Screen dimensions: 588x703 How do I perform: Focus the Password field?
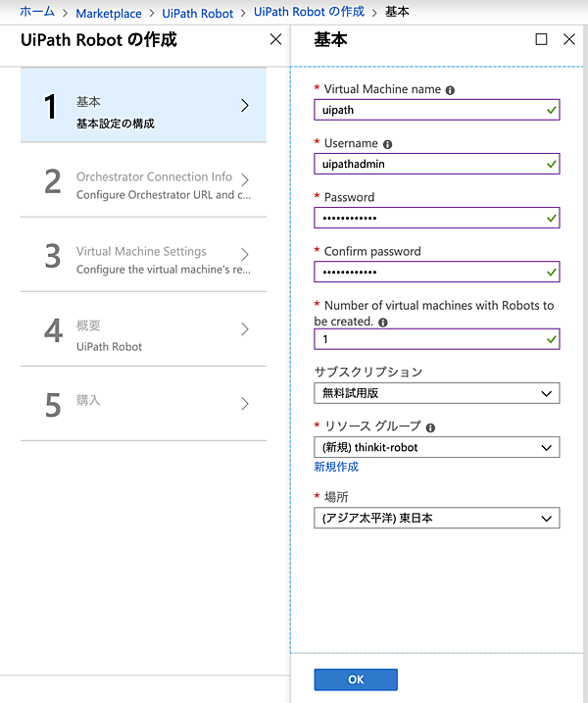coord(436,218)
